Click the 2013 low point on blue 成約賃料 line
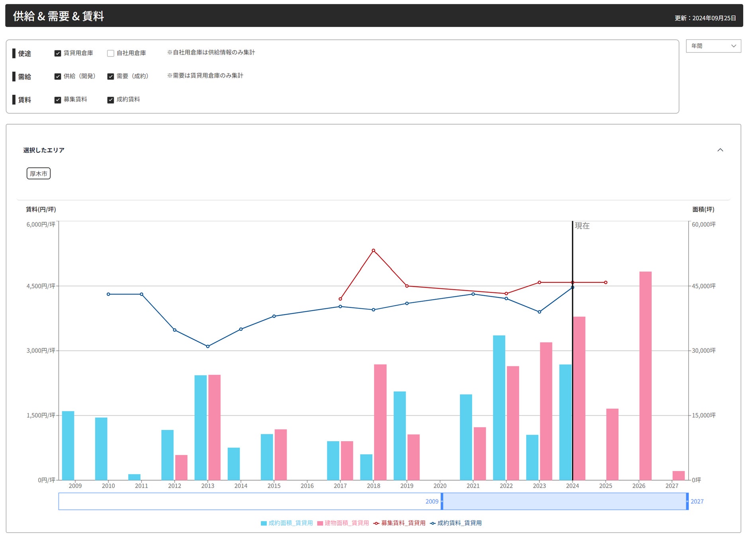 [x=208, y=346]
